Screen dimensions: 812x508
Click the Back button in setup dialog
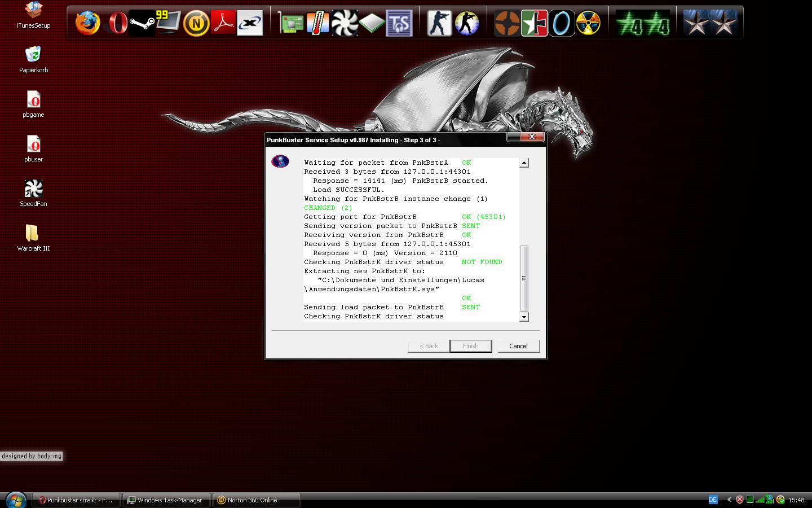coord(428,346)
